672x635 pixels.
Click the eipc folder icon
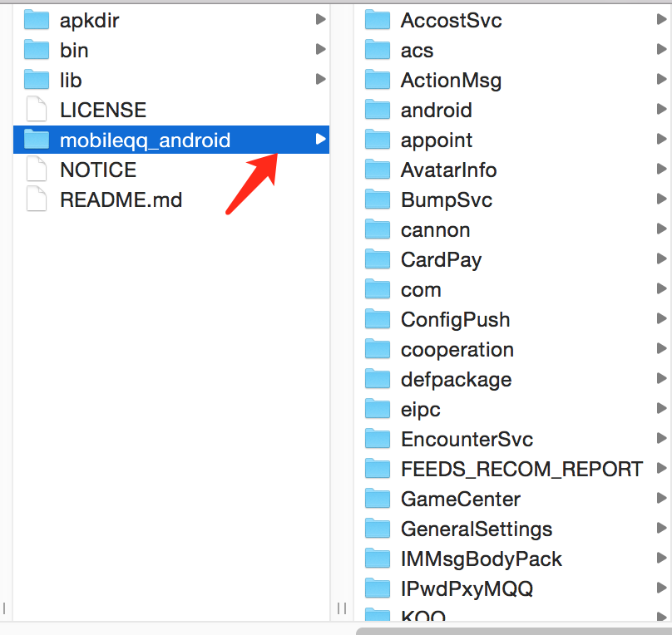coord(378,409)
